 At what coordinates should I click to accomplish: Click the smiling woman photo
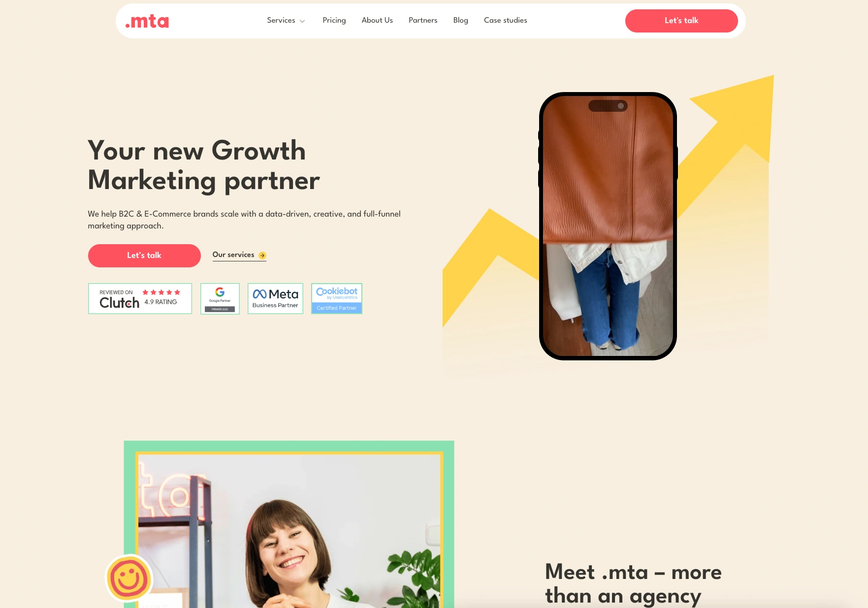click(x=289, y=531)
